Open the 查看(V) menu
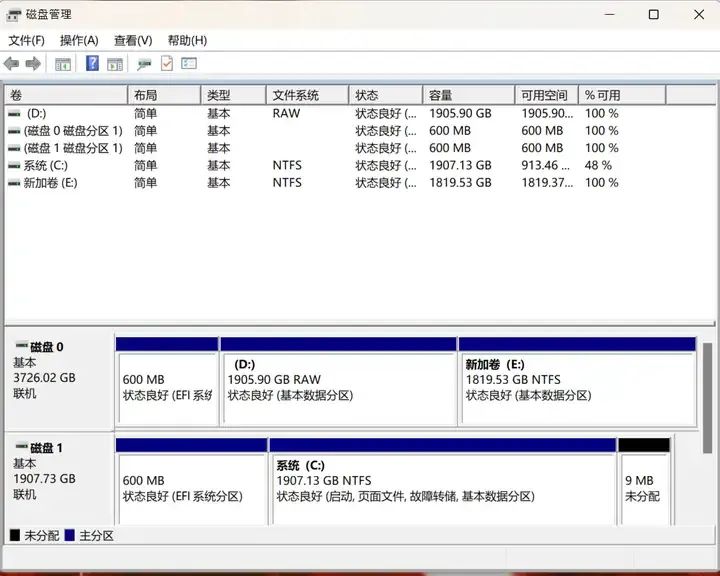This screenshot has width=720, height=576. (x=133, y=40)
